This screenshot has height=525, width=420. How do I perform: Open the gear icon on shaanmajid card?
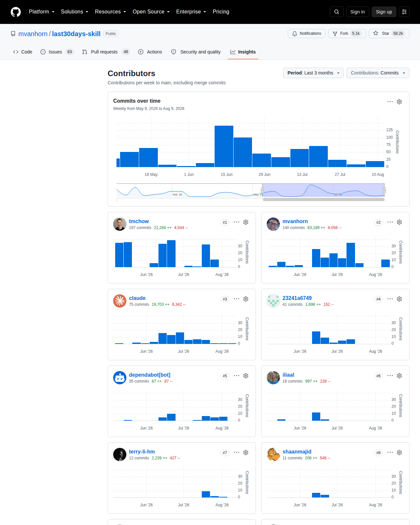pos(399,452)
